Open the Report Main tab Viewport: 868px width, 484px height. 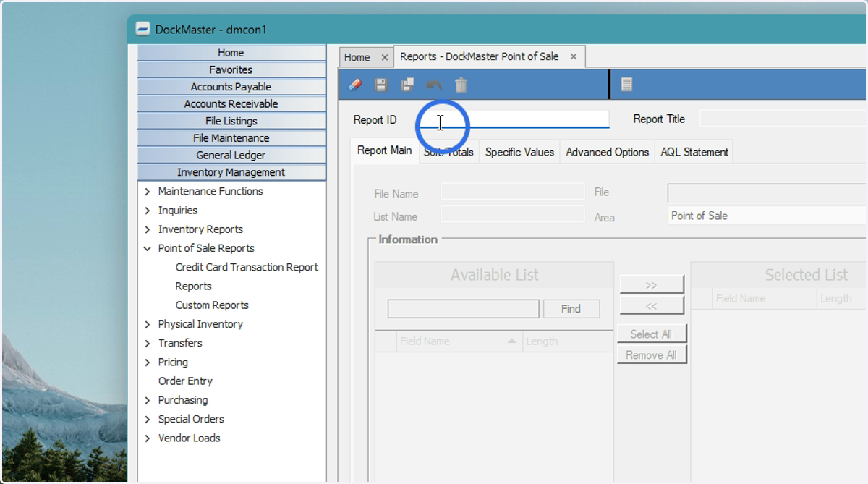tap(385, 150)
